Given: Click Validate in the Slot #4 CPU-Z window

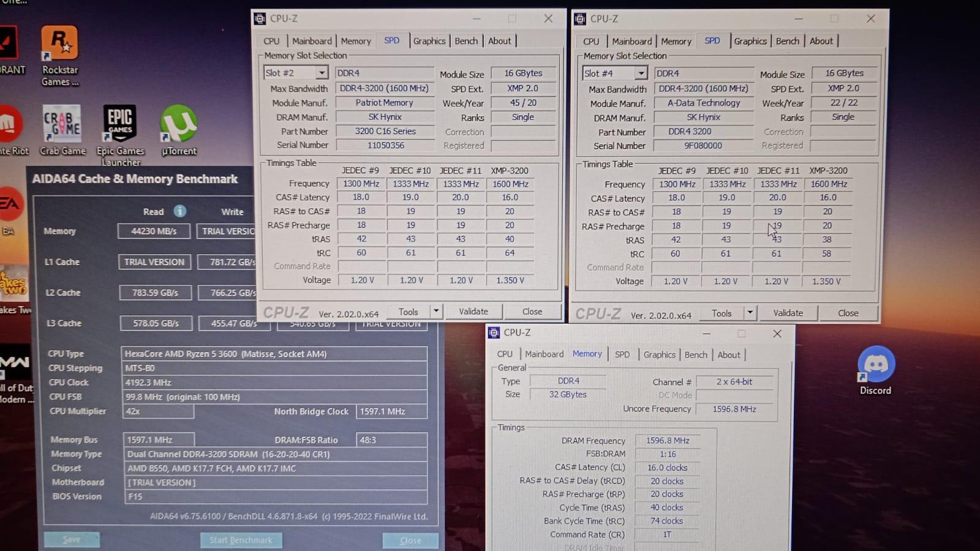Looking at the screenshot, I should pyautogui.click(x=788, y=313).
